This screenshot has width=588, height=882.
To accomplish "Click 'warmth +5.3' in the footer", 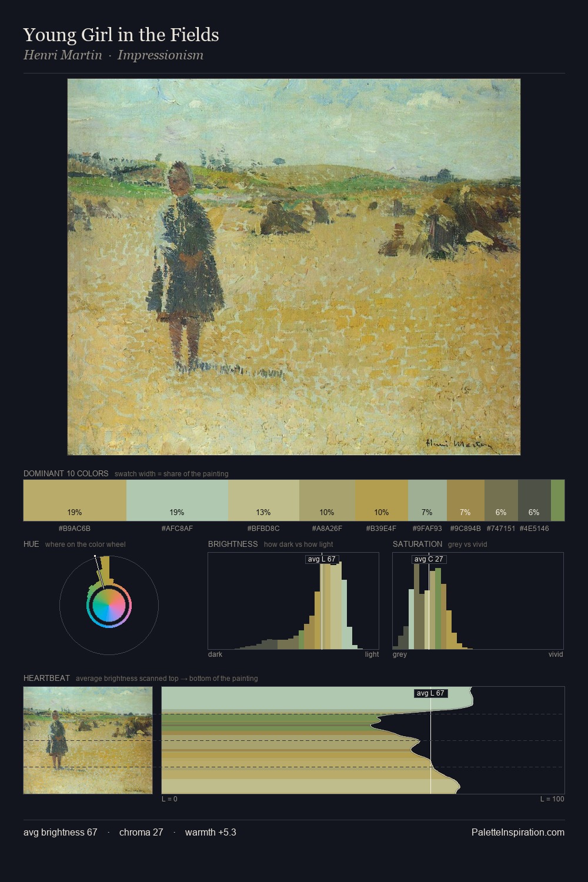I will tap(211, 832).
